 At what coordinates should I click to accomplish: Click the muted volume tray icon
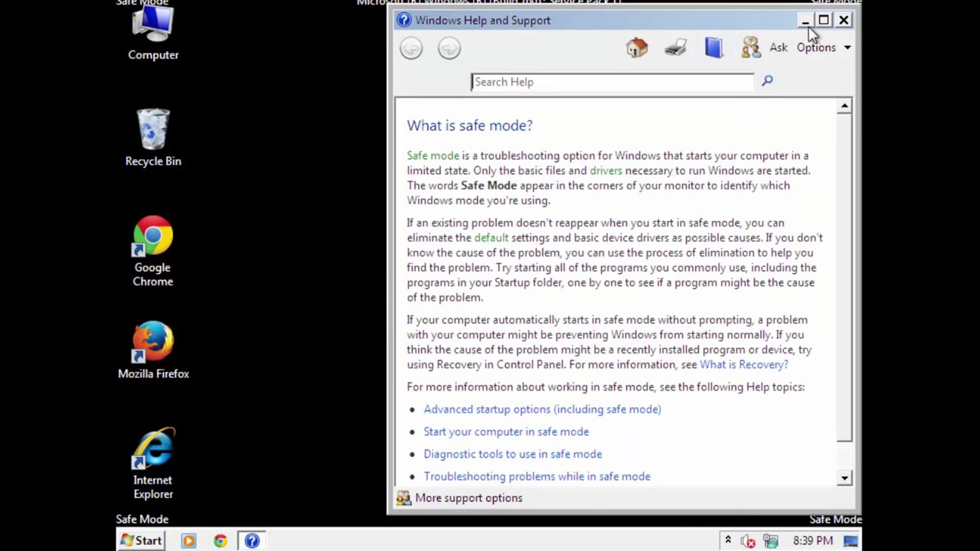coord(748,541)
